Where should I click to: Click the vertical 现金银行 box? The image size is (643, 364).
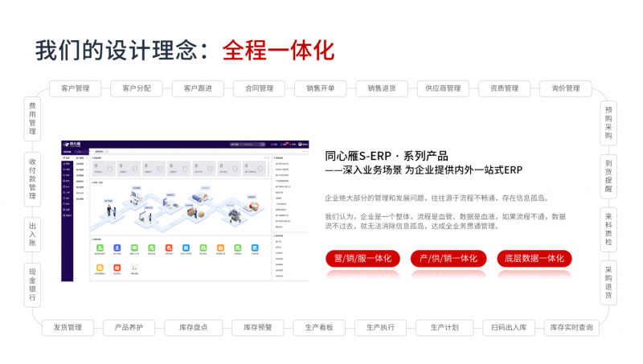point(32,284)
